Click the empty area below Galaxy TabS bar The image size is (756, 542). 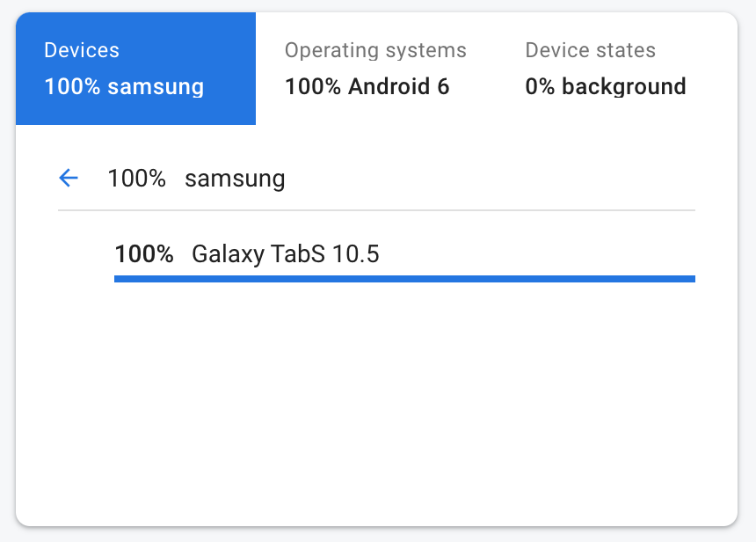coord(376,396)
